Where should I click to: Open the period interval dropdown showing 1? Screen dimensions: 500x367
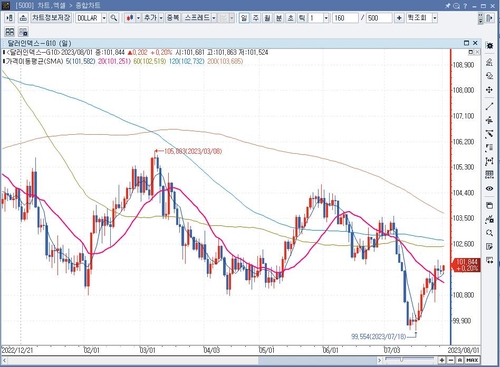326,18
